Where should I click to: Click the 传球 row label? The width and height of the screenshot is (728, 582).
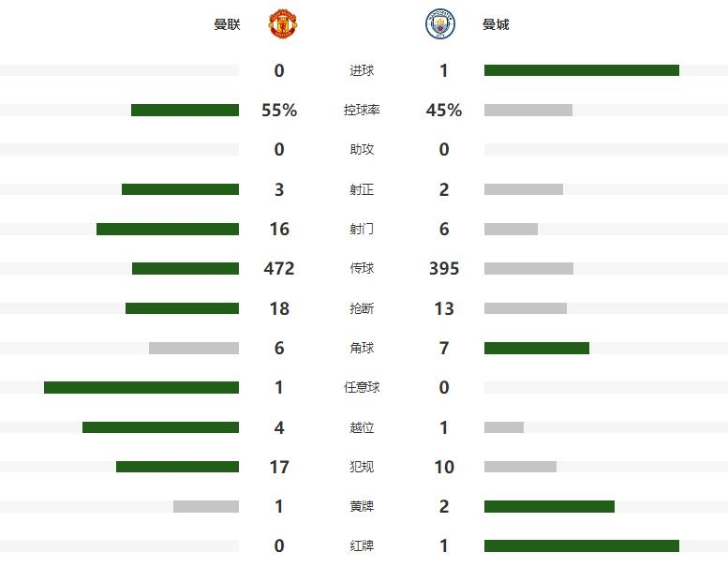click(362, 268)
